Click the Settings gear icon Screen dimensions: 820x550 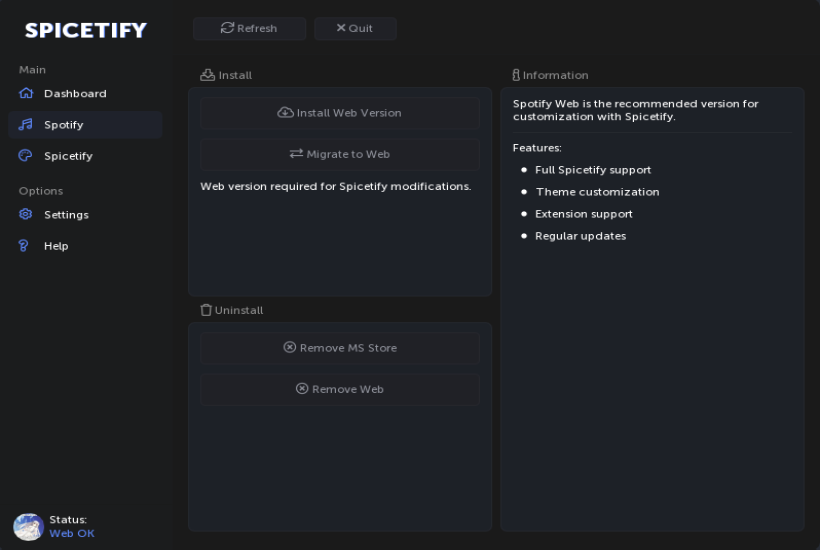pyautogui.click(x=25, y=214)
